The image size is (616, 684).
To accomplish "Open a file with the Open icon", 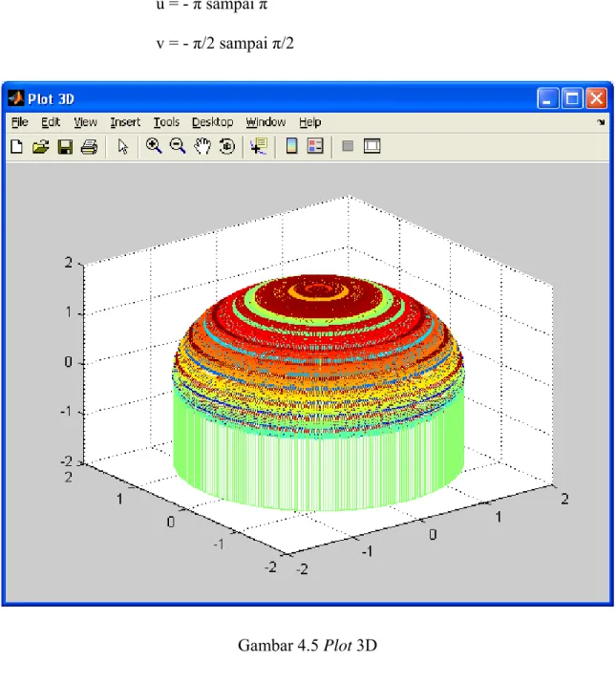I will click(40, 146).
